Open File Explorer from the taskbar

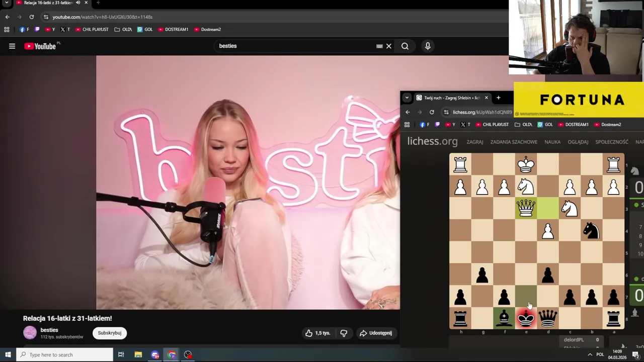point(138,355)
